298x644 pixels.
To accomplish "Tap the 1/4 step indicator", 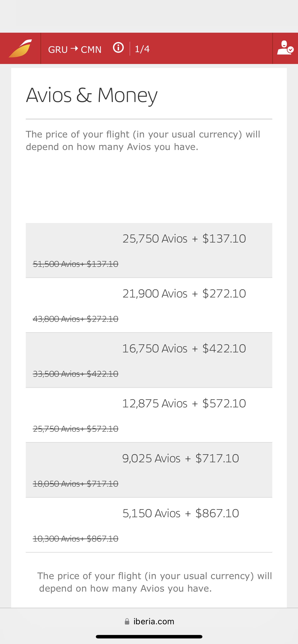I will click(x=142, y=49).
